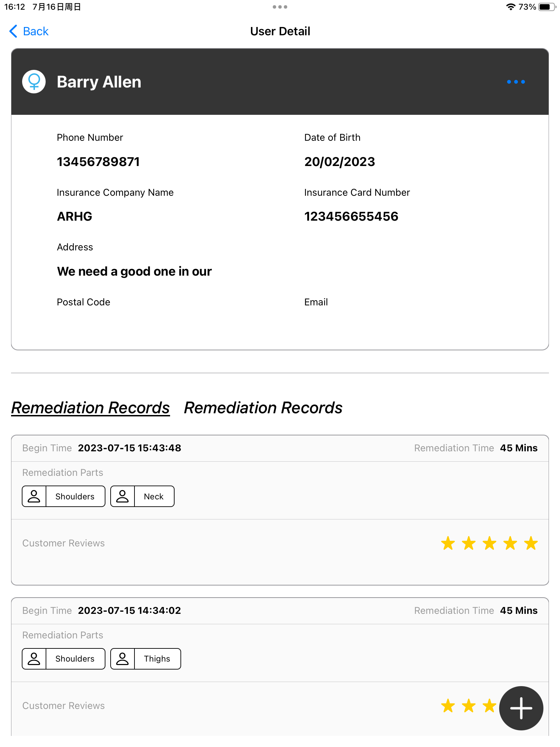
Task: Switch to the underlined Remediation Records tab
Action: pos(91,408)
